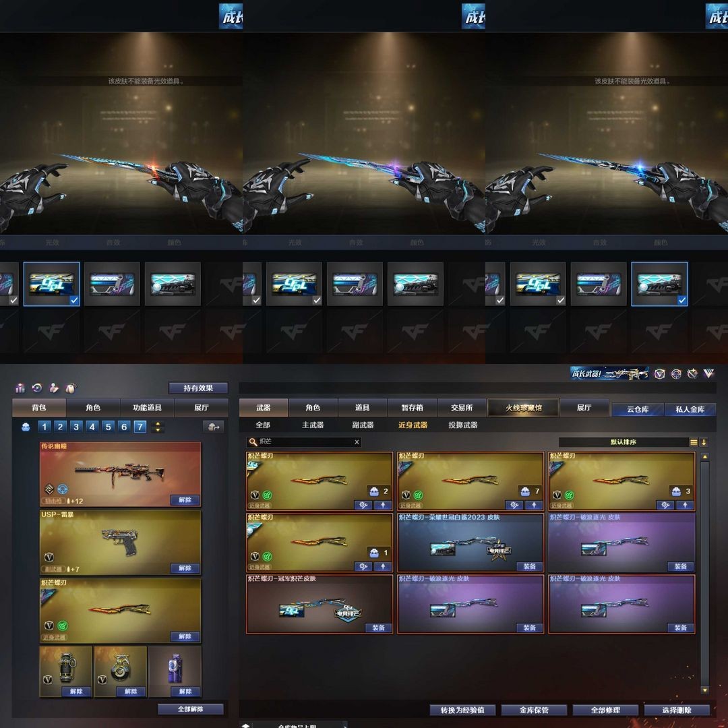Click the blue crosshair icon on 传说幽瞳 card
The image size is (728, 728).
pyautogui.click(x=63, y=489)
